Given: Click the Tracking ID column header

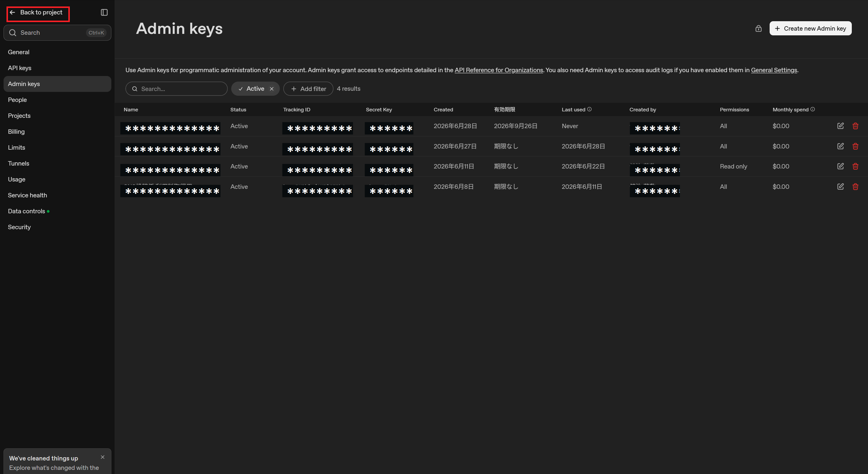Looking at the screenshot, I should coord(297,110).
